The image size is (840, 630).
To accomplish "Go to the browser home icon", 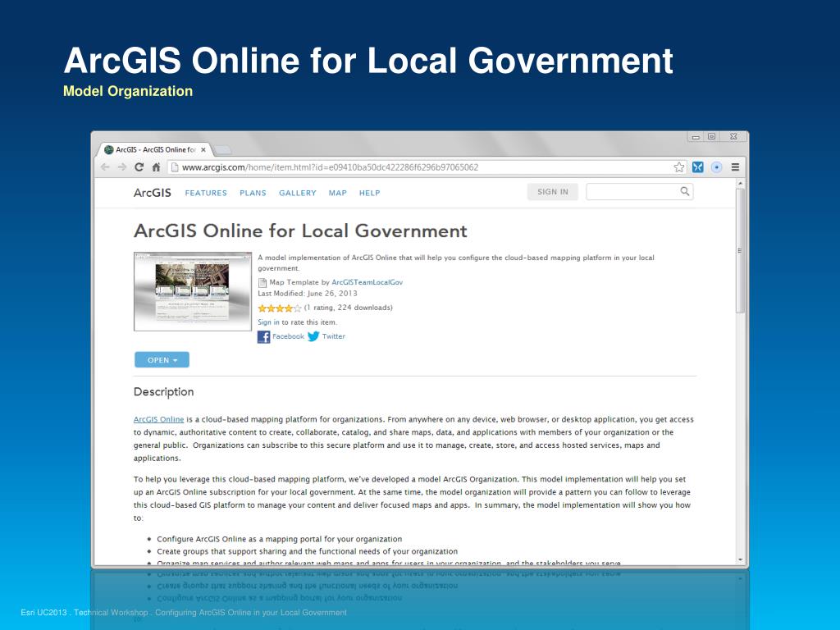I will [x=156, y=167].
